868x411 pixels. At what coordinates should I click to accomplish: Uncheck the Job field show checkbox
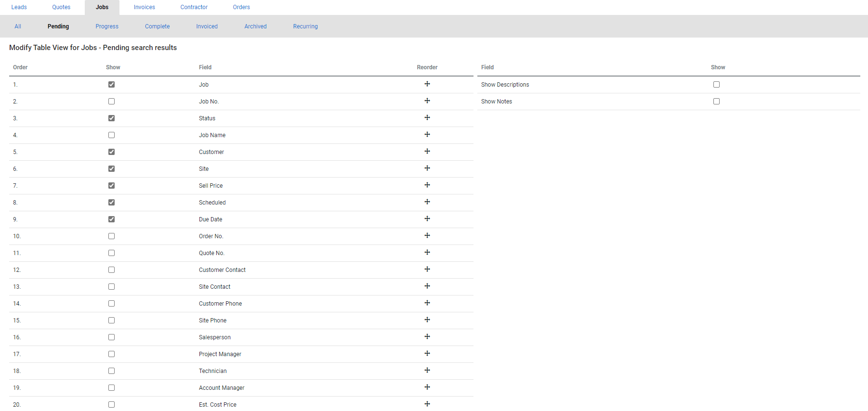[112, 84]
